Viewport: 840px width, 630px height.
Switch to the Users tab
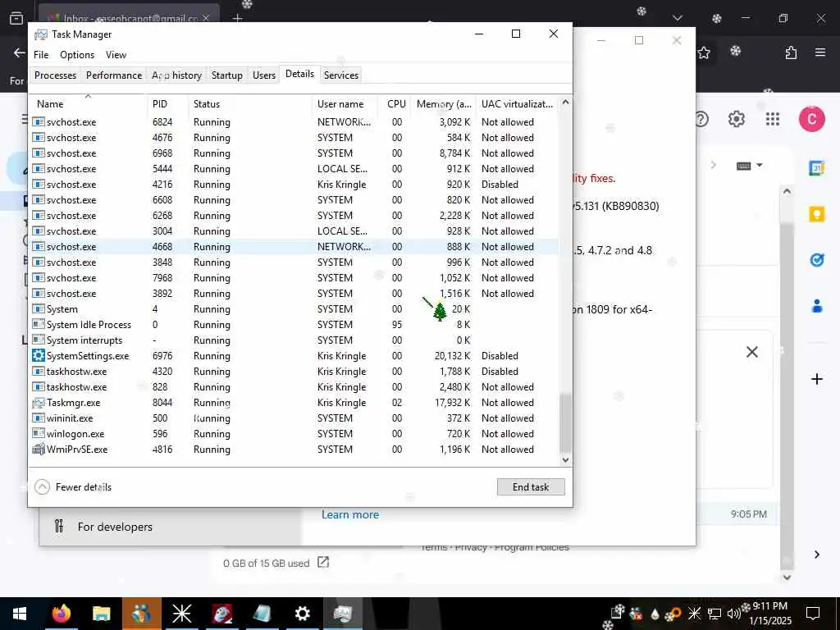263,75
